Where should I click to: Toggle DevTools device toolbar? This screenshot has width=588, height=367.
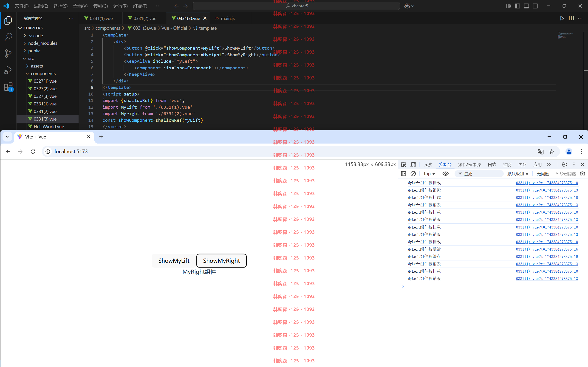click(x=413, y=164)
